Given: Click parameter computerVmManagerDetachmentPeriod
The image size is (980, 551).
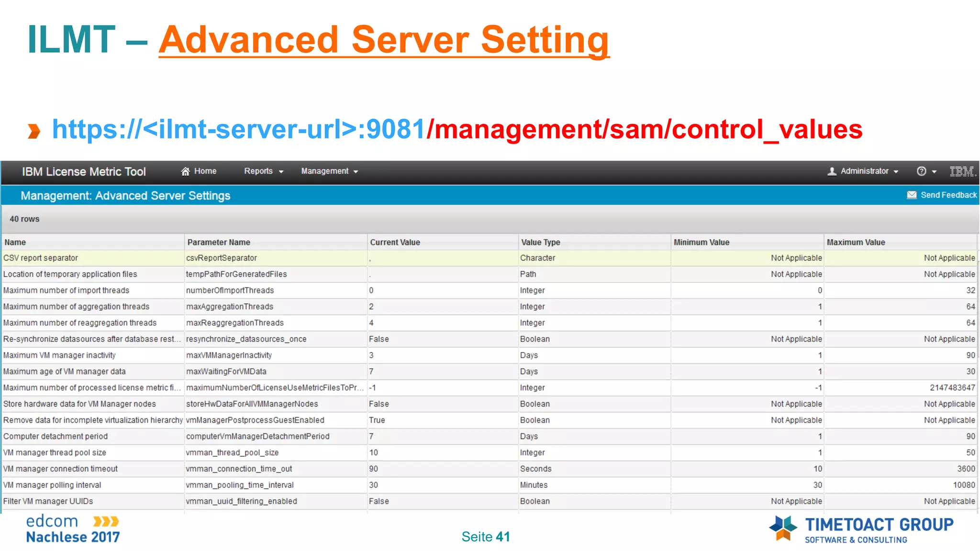Looking at the screenshot, I should (x=258, y=437).
